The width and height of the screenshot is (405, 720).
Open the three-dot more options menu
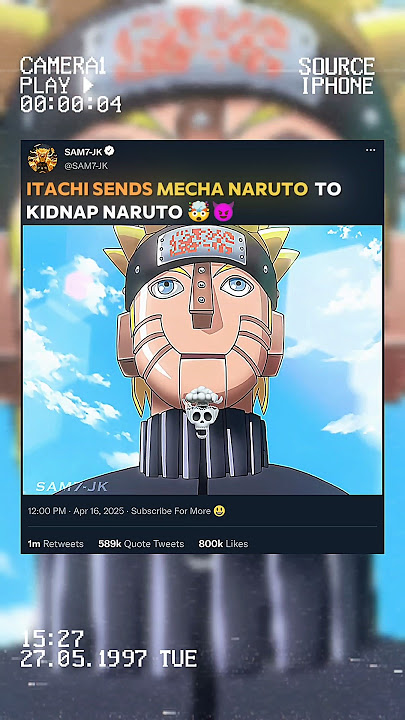point(370,150)
